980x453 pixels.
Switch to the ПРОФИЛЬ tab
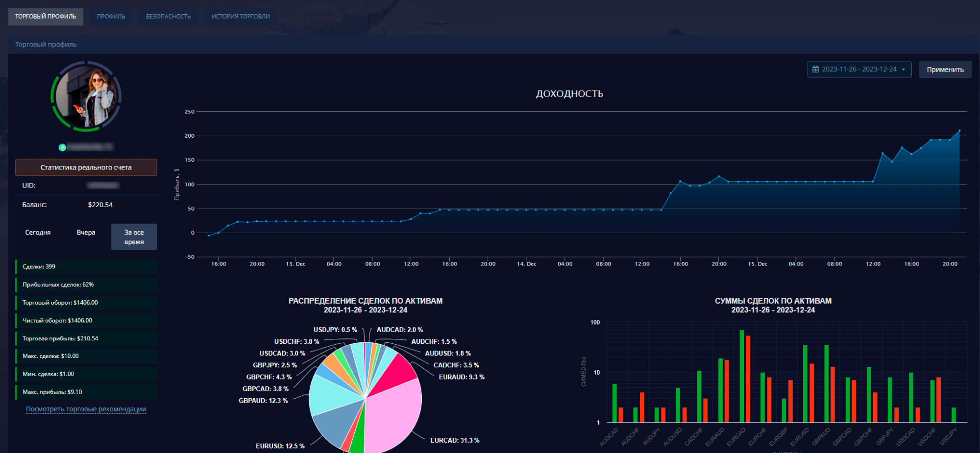tap(111, 16)
